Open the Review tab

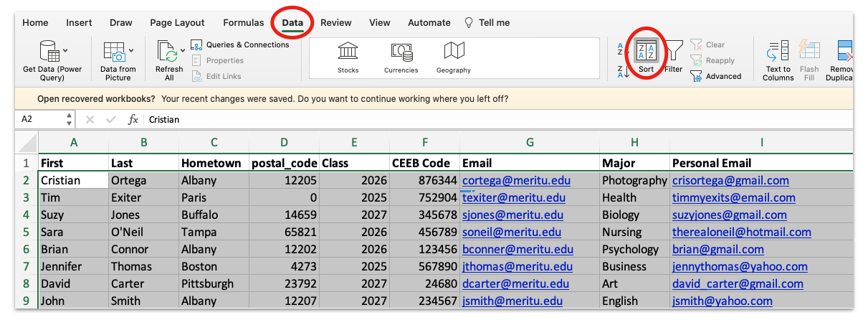point(336,22)
